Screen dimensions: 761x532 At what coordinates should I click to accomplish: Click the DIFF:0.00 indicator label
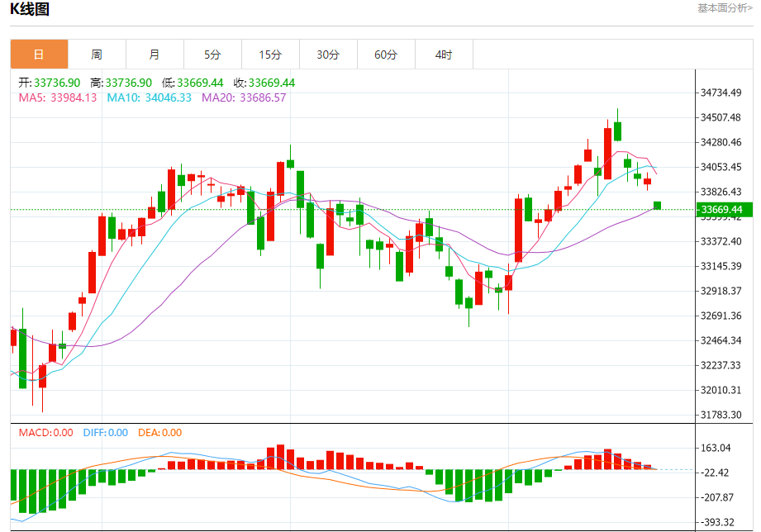click(x=105, y=433)
